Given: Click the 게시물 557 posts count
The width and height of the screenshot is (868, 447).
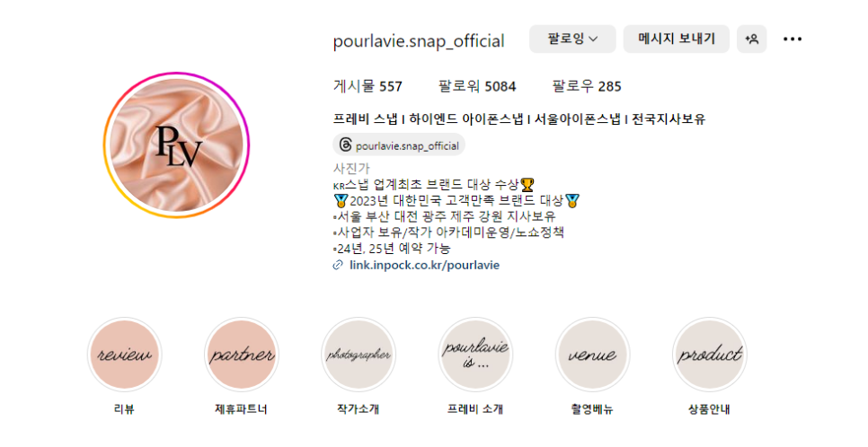Looking at the screenshot, I should (368, 86).
